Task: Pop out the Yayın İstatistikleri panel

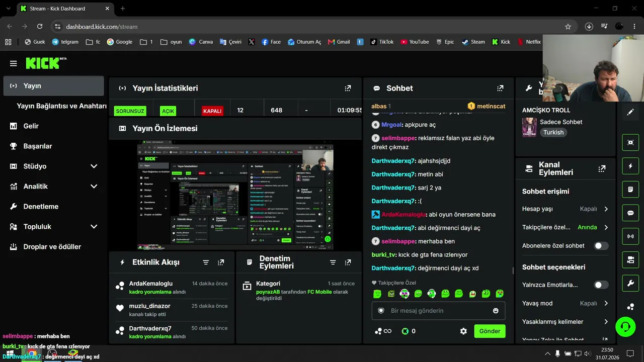Action: tap(348, 88)
